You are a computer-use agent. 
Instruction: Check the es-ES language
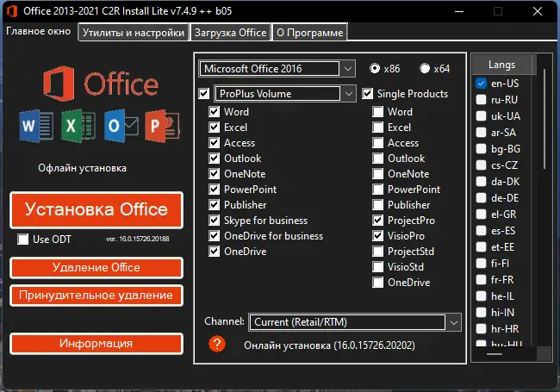(481, 231)
